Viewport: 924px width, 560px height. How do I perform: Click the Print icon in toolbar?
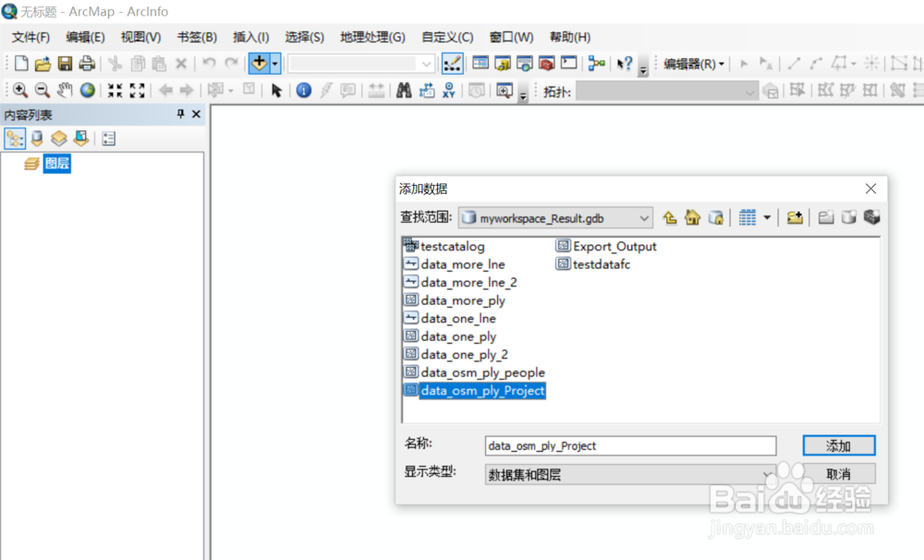87,63
